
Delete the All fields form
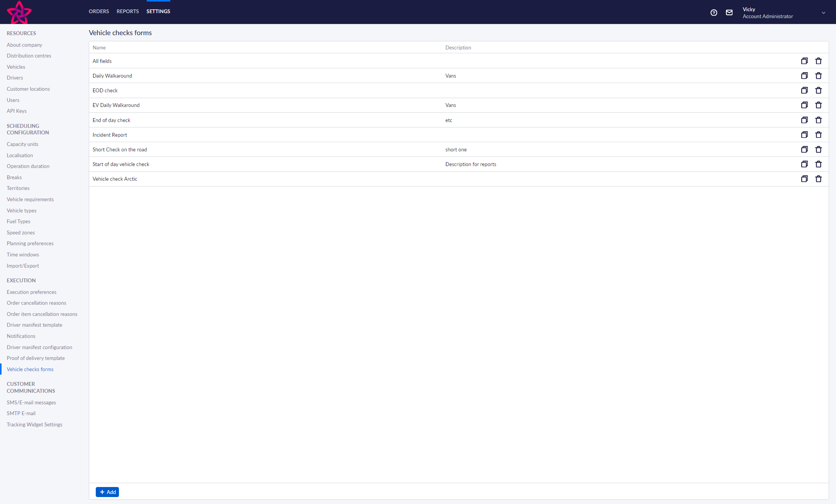[x=818, y=61]
